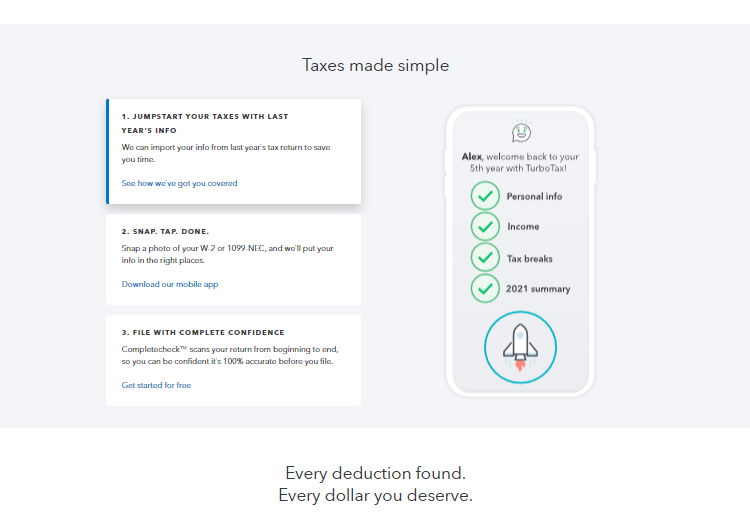Screen dimensions: 750x515
Task: Click the green checkmark beside Personal info
Action: coord(485,196)
